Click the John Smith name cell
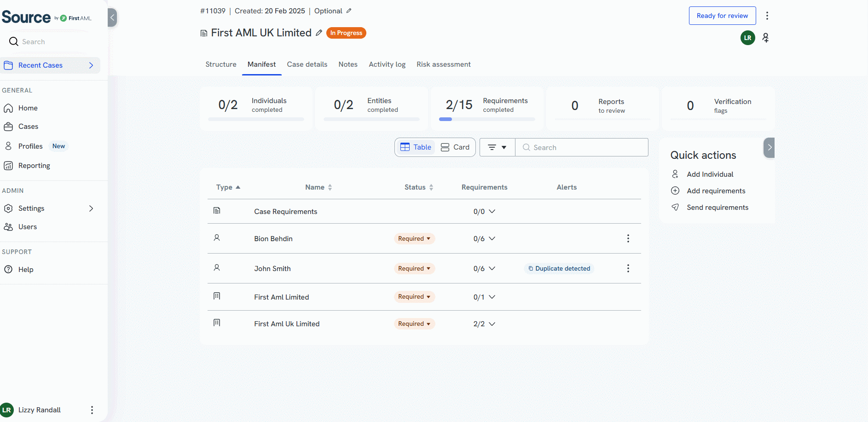The width and height of the screenshot is (868, 422). [x=272, y=269]
